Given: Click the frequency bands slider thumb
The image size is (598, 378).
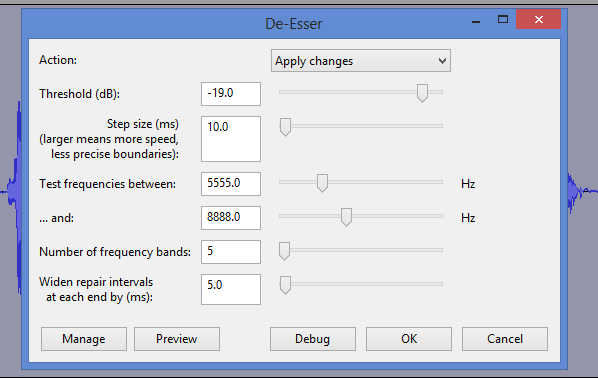Looking at the screenshot, I should 285,251.
